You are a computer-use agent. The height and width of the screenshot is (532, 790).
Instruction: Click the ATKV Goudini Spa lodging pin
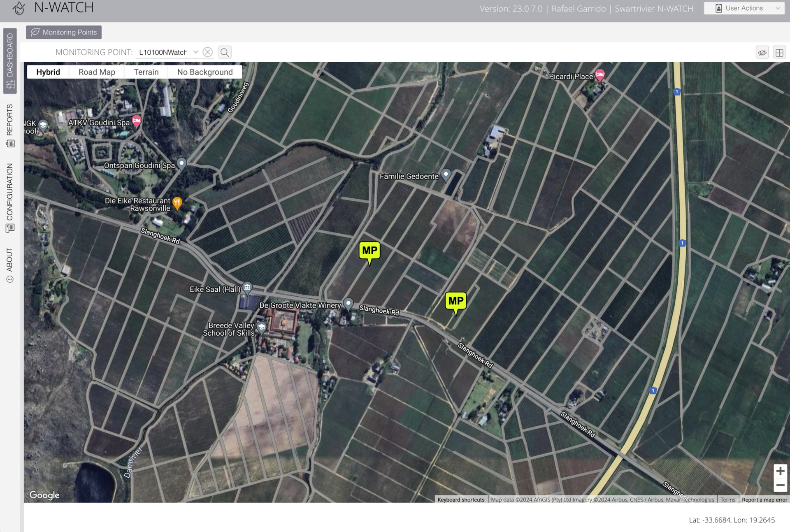point(137,122)
